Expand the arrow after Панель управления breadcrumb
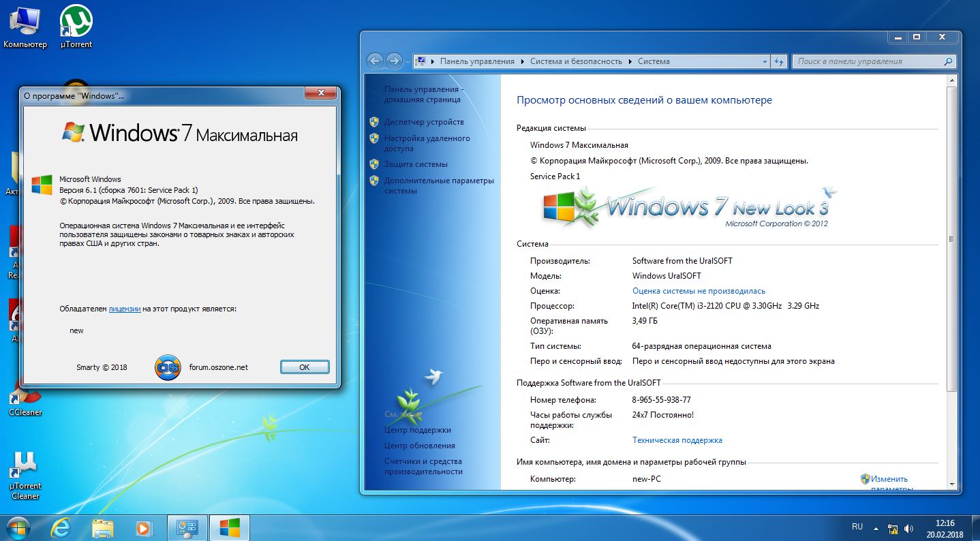The image size is (980, 541). tap(522, 61)
